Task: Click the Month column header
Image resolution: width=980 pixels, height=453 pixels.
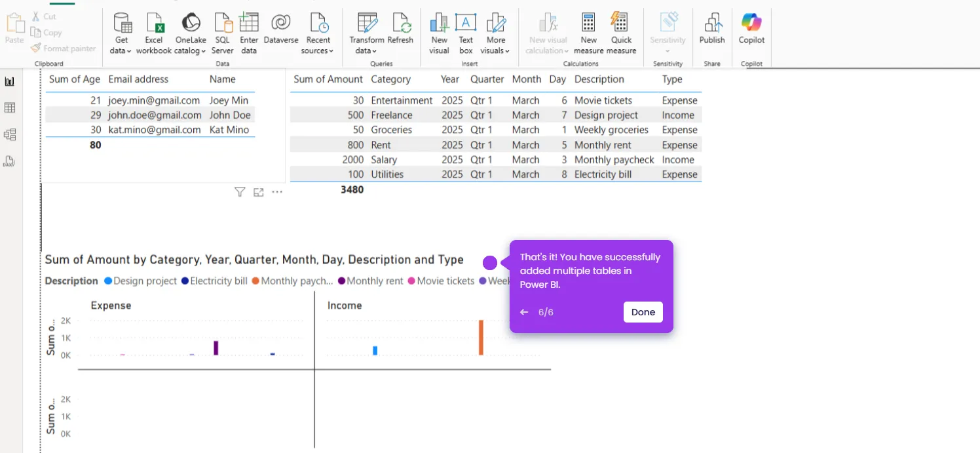Action: tap(527, 79)
